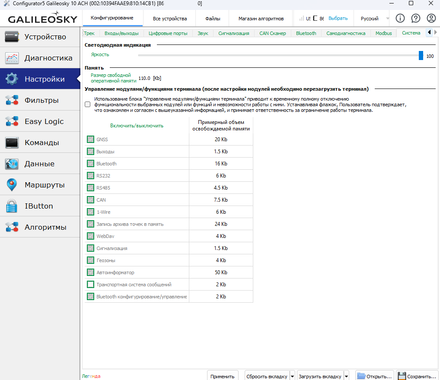Switch to the Все устройства tab

pos(170,19)
